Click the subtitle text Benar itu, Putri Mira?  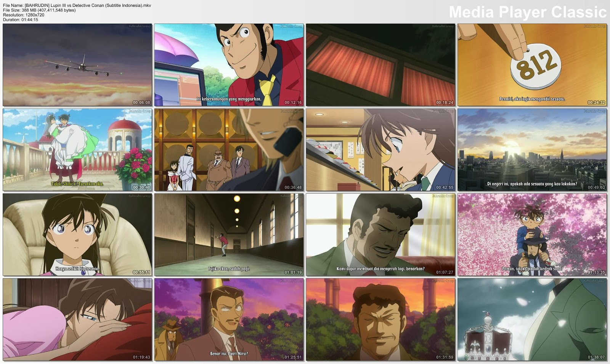point(229,353)
